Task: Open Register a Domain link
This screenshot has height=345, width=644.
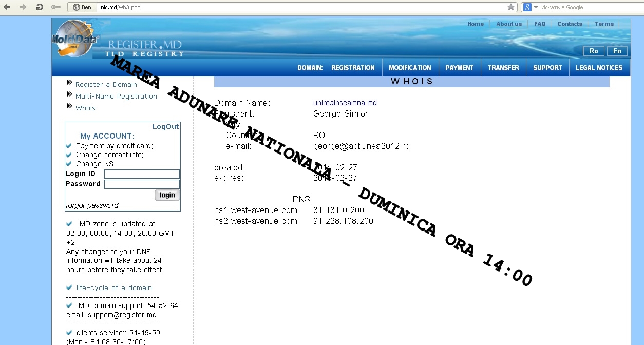Action: click(106, 85)
